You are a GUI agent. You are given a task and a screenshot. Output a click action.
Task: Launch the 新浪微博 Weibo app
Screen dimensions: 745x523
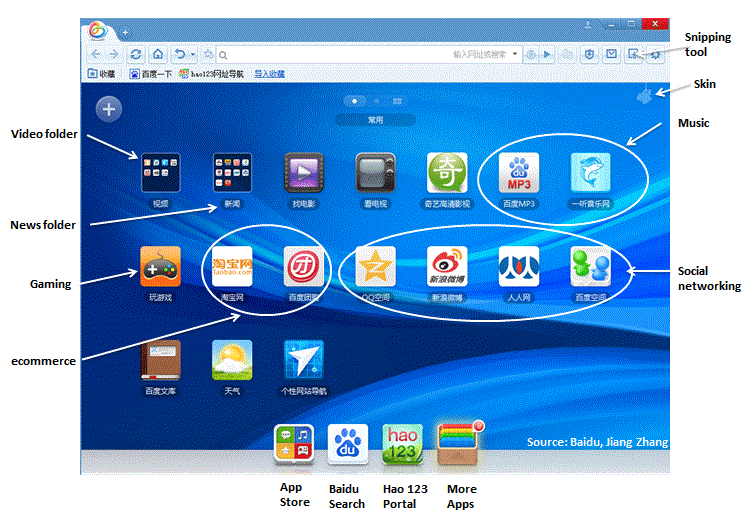click(447, 266)
